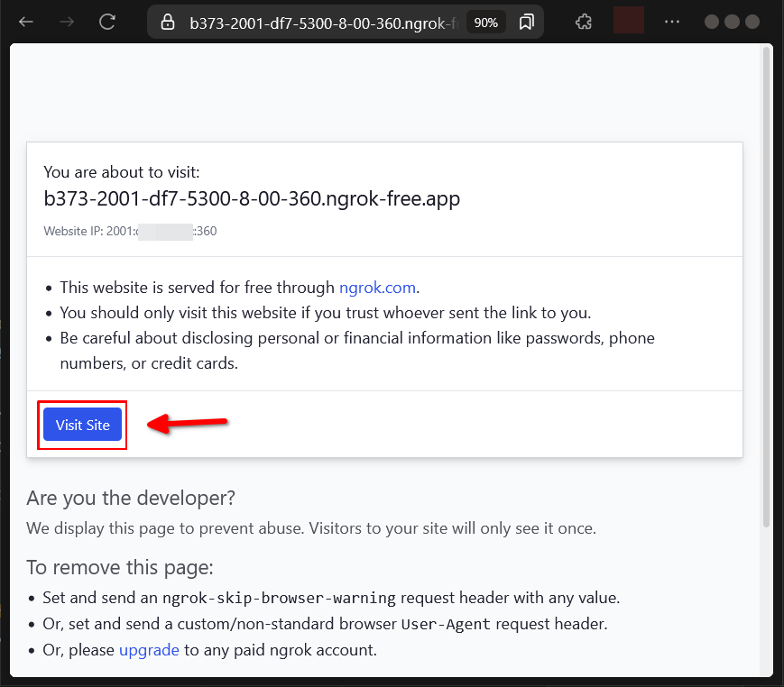This screenshot has height=687, width=784.
Task: Click the address bar URL text
Action: 323,23
